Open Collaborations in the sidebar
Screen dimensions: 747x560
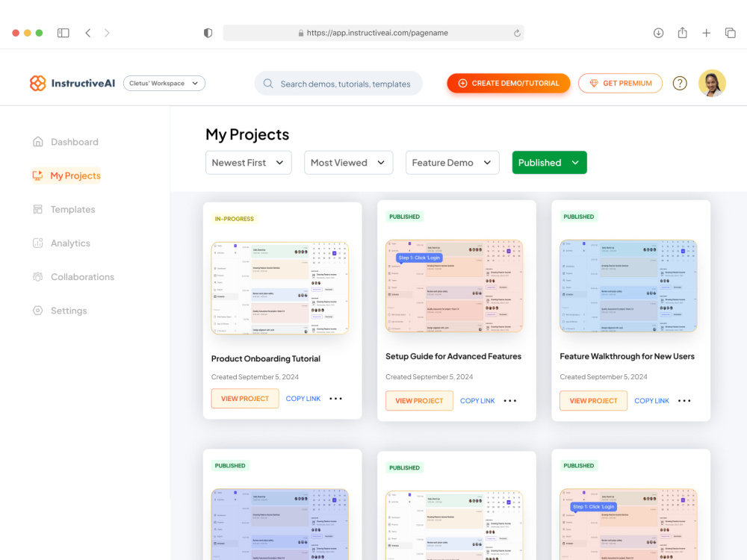pos(73,277)
